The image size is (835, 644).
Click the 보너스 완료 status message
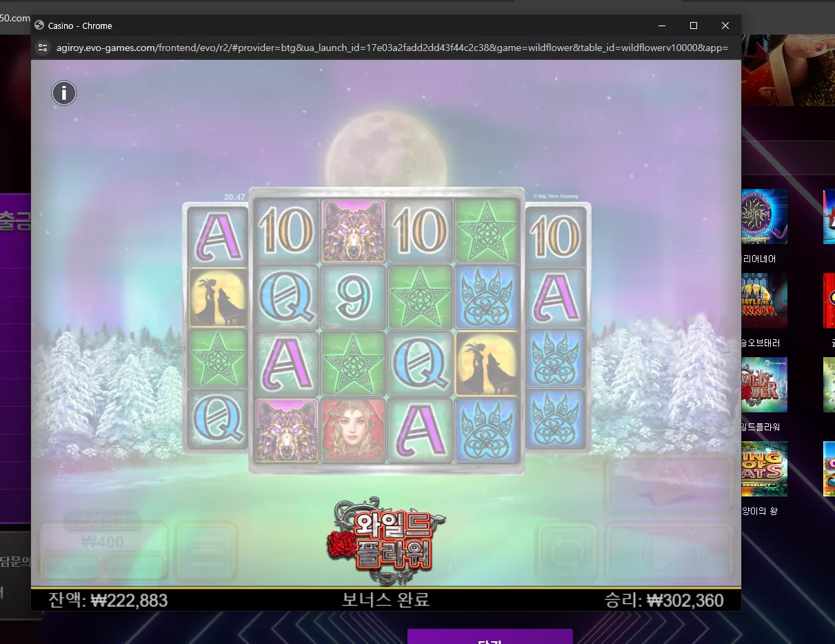(x=385, y=600)
